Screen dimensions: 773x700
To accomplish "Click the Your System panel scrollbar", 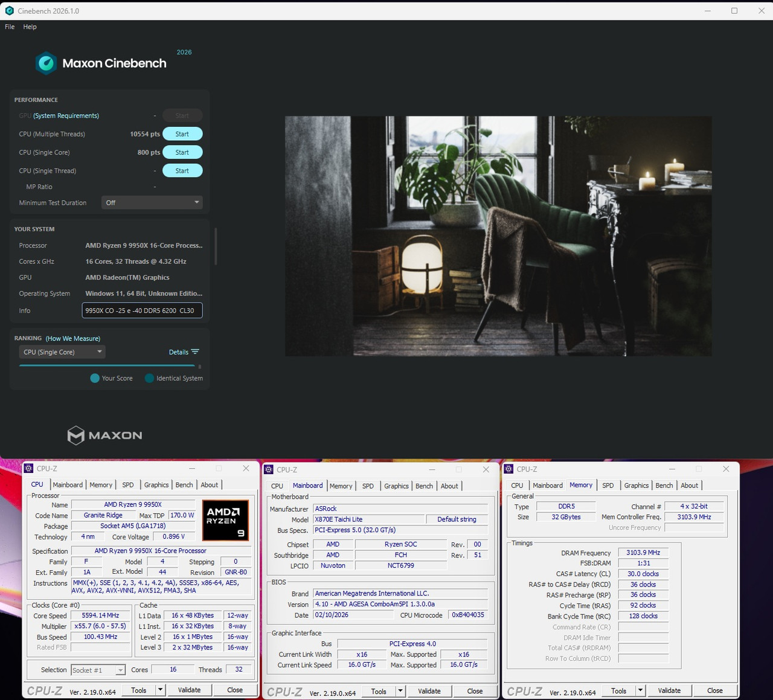I will coord(216,246).
